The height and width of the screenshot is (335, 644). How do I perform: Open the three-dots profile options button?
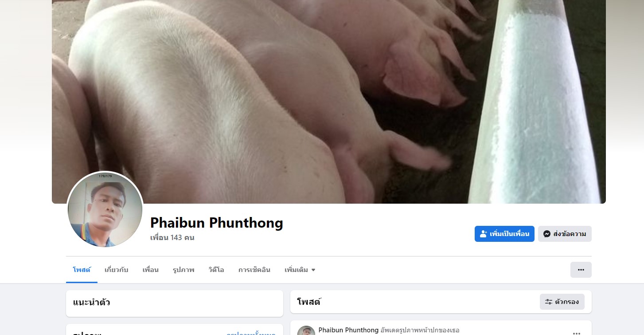(x=581, y=270)
